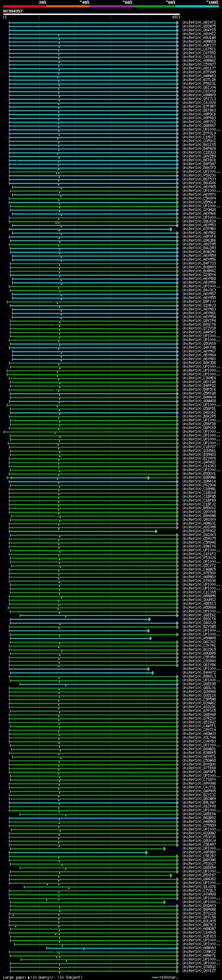222x980 pixels.
Task: Click the shortened alignment bar of UniRef100_B7FMB0
Action: tap(90, 229)
